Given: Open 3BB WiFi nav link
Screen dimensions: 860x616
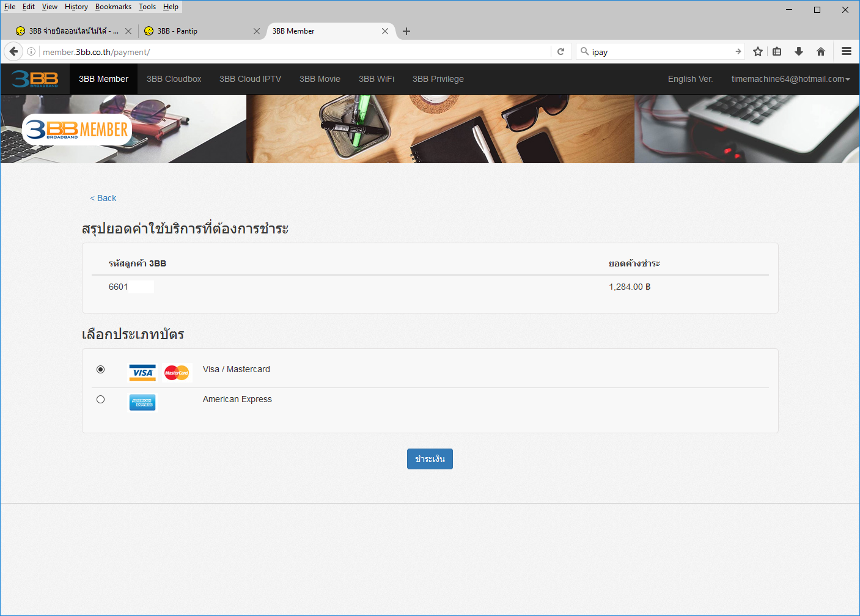Looking at the screenshot, I should pyautogui.click(x=377, y=79).
